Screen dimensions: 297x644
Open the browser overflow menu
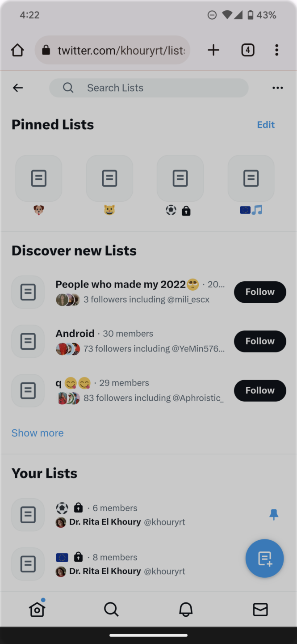pyautogui.click(x=276, y=50)
